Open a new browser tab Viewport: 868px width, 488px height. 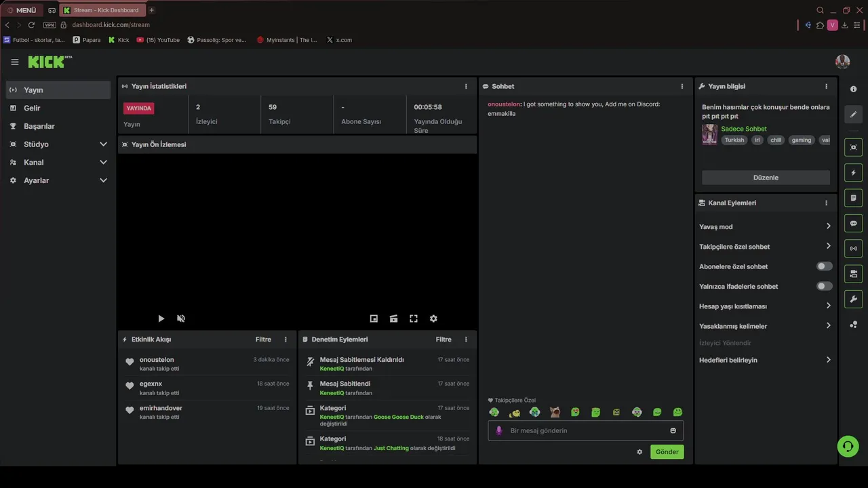click(x=152, y=10)
